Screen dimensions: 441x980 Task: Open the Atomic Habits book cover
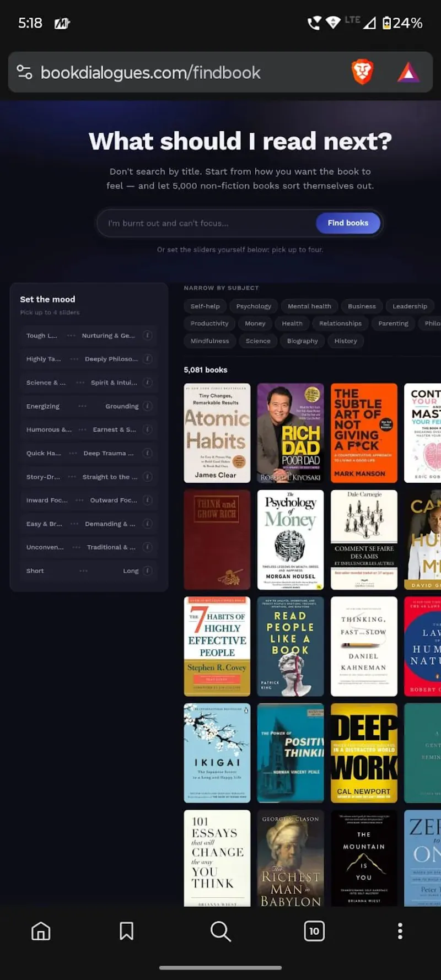217,433
